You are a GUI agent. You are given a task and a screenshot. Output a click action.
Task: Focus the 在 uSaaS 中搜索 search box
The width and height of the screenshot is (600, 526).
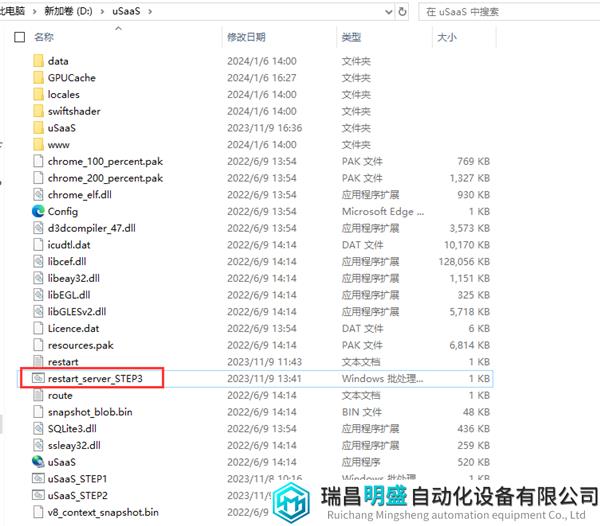[509, 12]
